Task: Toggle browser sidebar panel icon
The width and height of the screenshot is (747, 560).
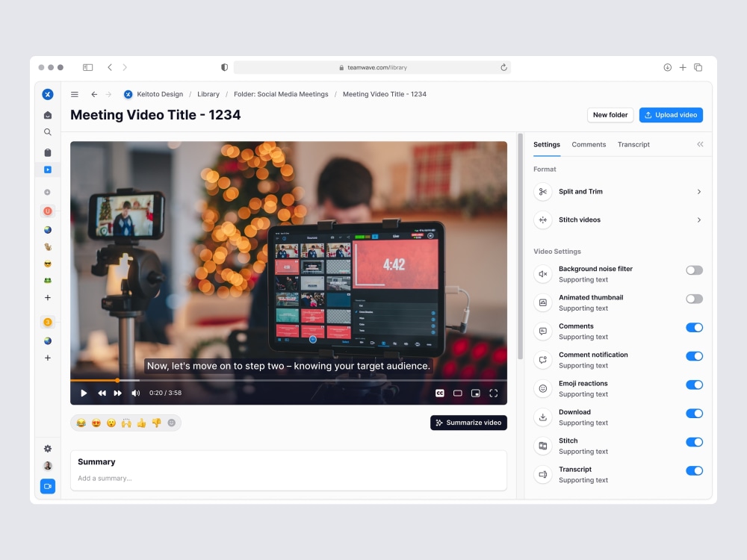Action: click(x=87, y=67)
